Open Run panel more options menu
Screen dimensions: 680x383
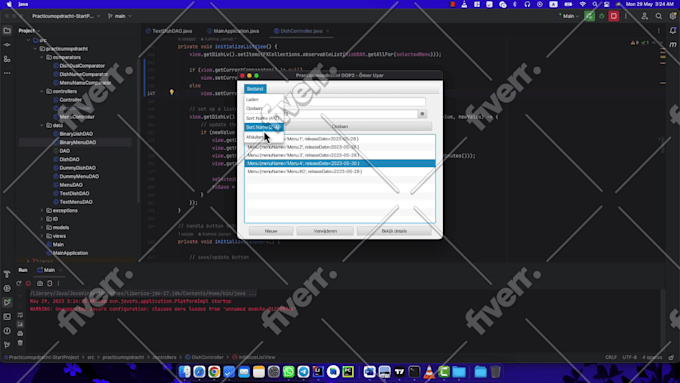pos(59,283)
